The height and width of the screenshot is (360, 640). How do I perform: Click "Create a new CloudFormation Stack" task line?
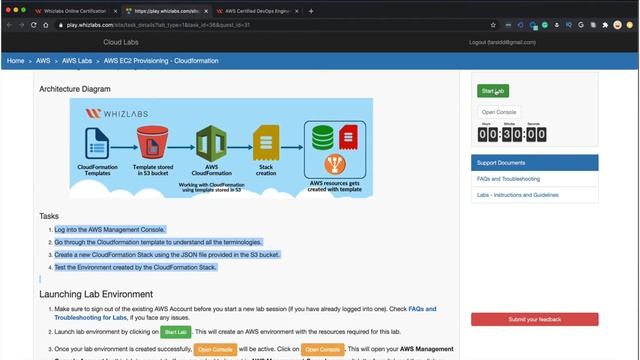tap(167, 255)
